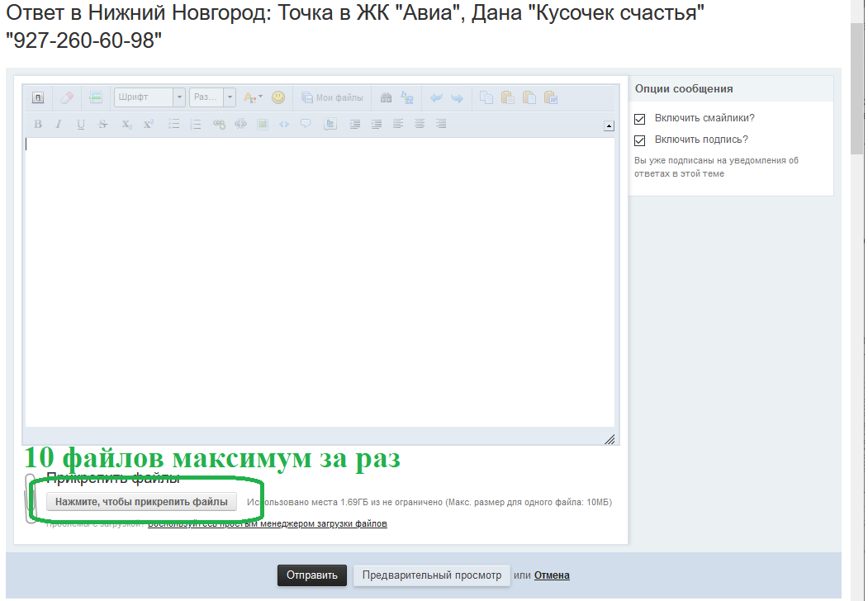Toggle italic text formatting
The image size is (868, 601).
(x=59, y=124)
